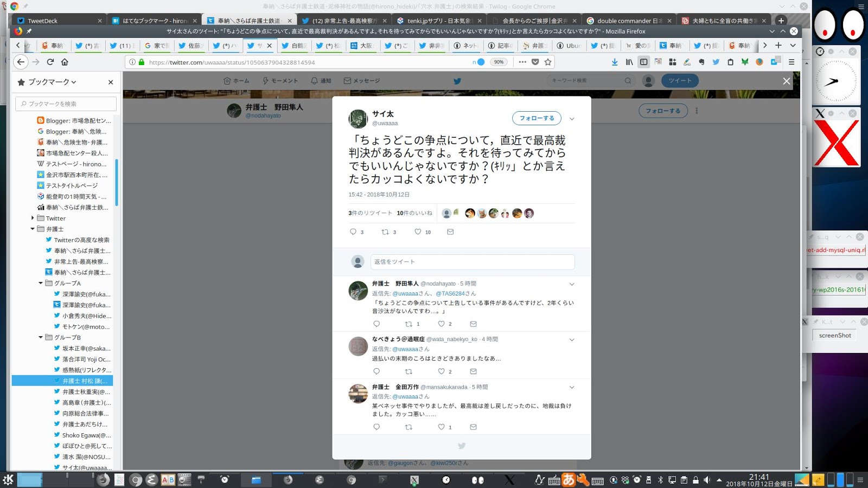Switch to the Ubun Firefox tab
Image resolution: width=868 pixels, height=488 pixels.
click(x=569, y=46)
